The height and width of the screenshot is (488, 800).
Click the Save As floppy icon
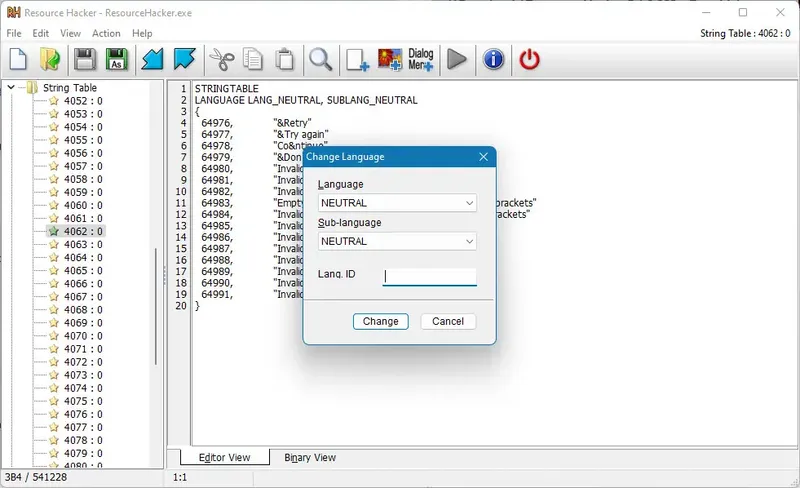tap(116, 59)
